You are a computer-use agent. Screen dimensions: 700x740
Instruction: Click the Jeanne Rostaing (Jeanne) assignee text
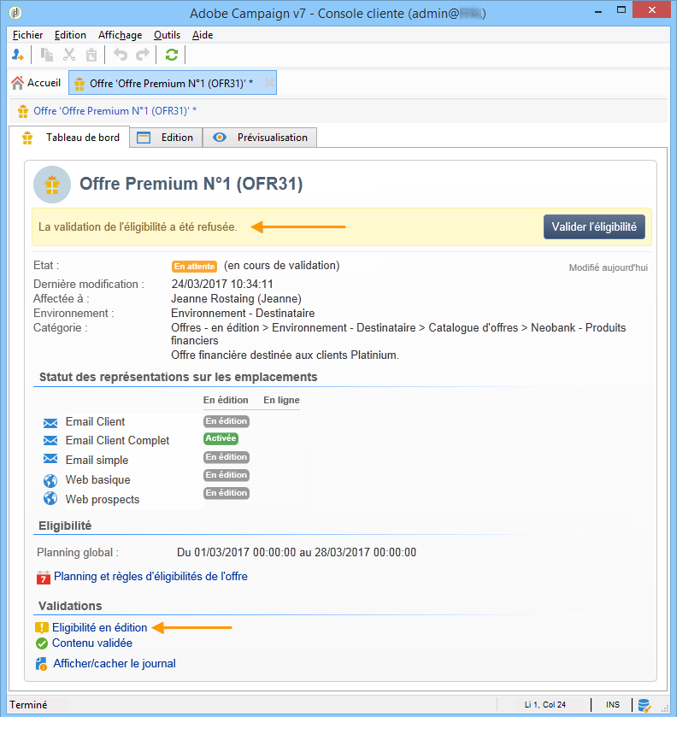236,299
